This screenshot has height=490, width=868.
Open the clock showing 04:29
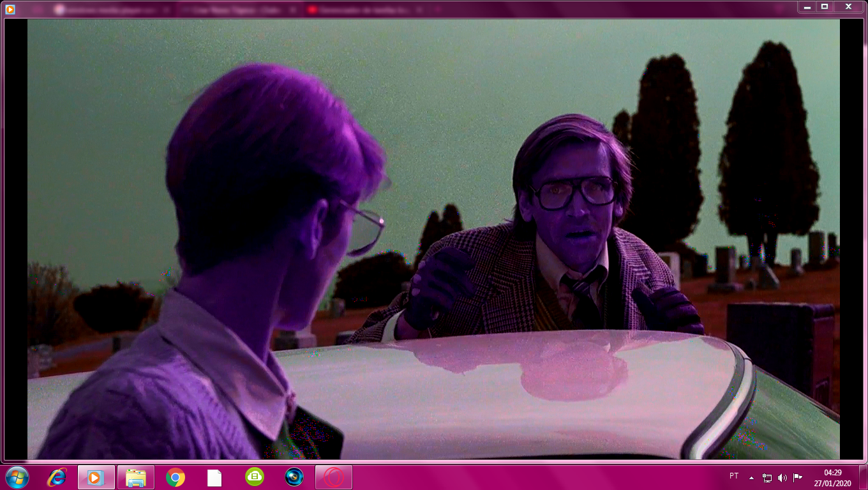(832, 478)
